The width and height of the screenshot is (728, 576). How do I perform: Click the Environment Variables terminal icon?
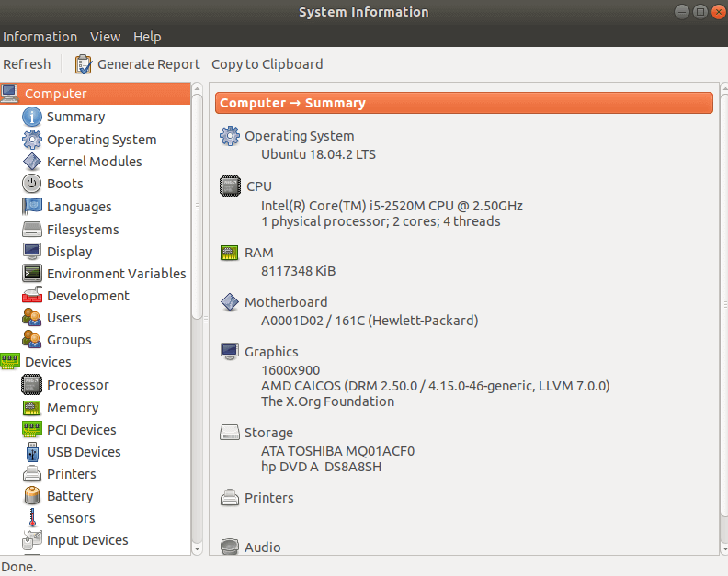32,274
